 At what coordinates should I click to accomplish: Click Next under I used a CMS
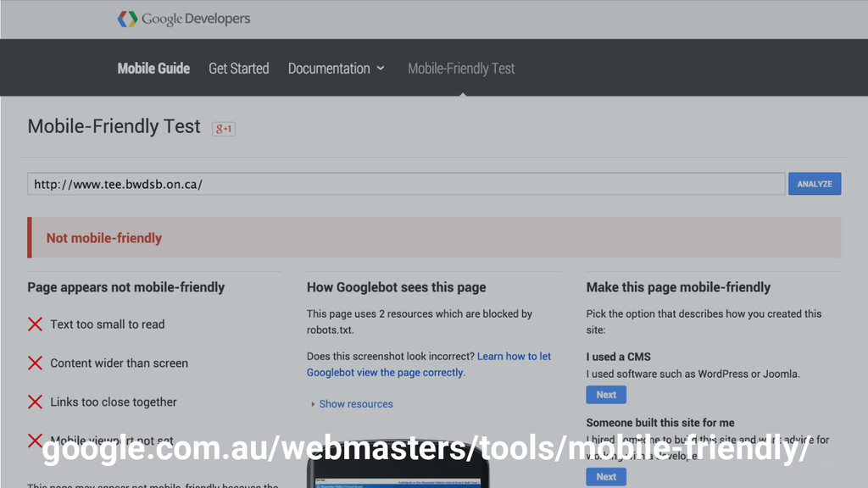click(x=606, y=395)
